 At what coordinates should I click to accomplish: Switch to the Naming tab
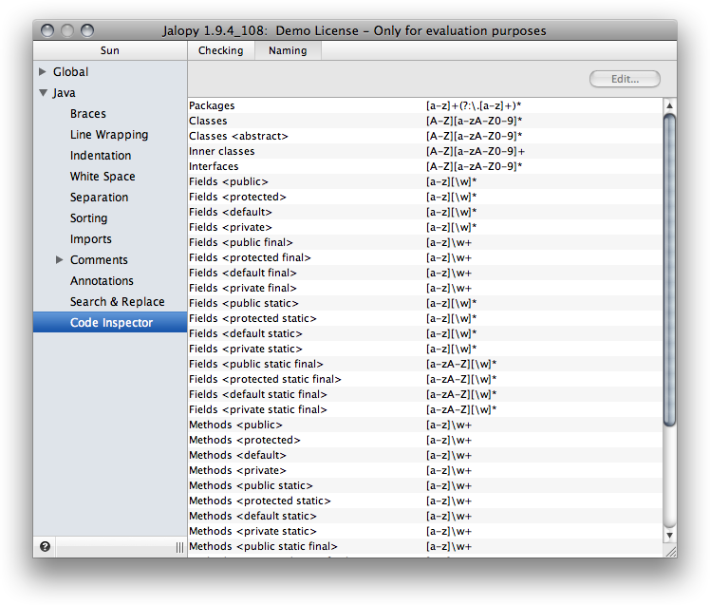[x=288, y=50]
